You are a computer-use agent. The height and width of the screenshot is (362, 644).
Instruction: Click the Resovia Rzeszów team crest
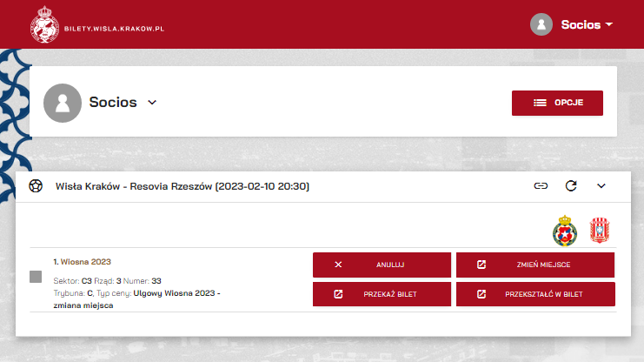(600, 231)
